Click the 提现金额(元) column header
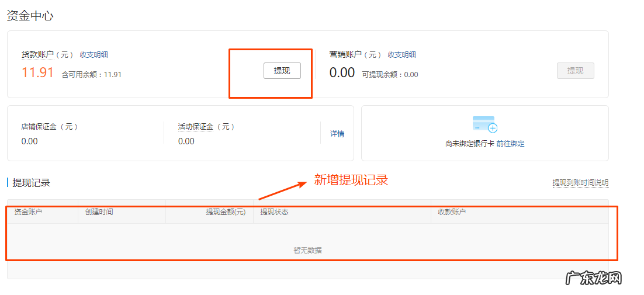644x295 pixels. 225,212
